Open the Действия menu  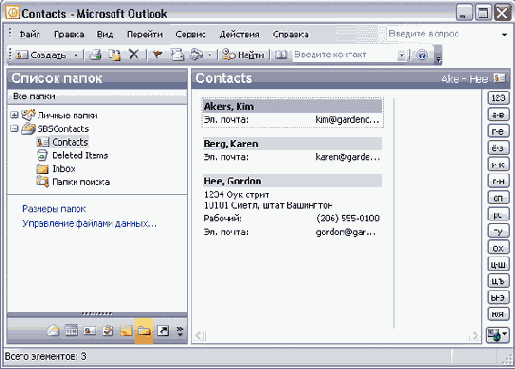coord(239,34)
